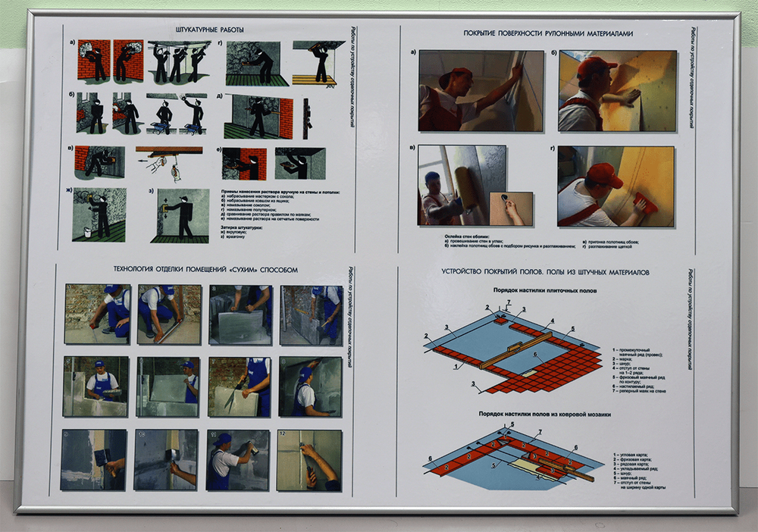Click the first brick wall illustration in row а)
The image size is (758, 532).
[93, 60]
